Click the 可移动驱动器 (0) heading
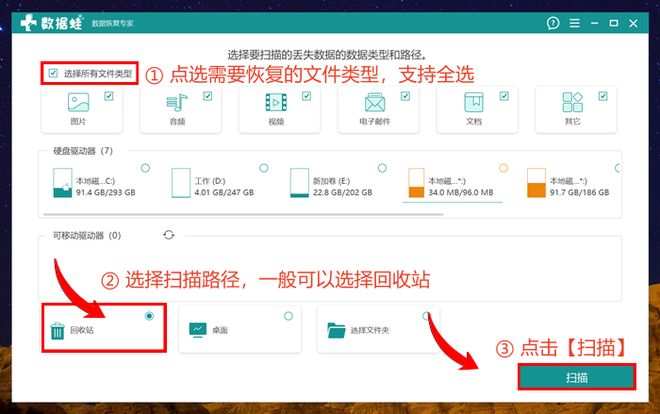This screenshot has width=660, height=414. (x=87, y=235)
